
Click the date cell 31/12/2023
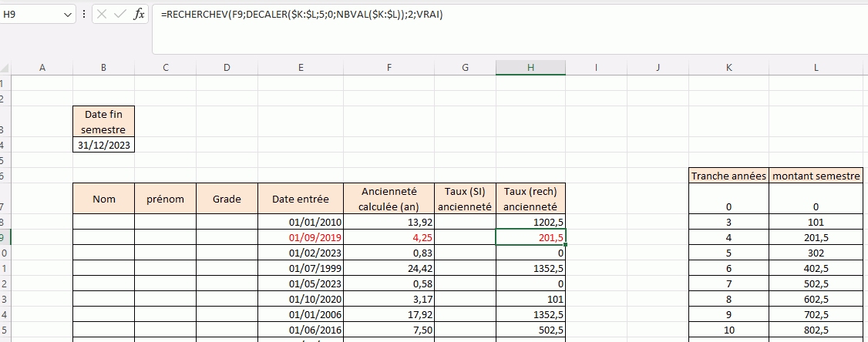coord(104,145)
